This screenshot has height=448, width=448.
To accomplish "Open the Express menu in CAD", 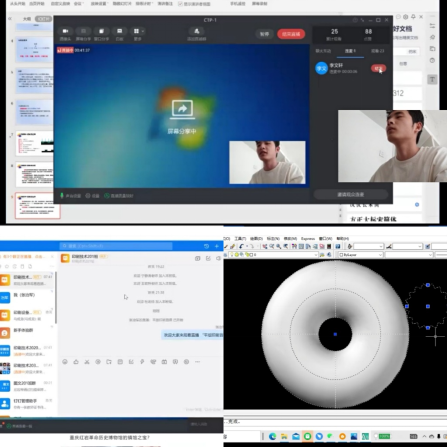I will click(x=308, y=239).
